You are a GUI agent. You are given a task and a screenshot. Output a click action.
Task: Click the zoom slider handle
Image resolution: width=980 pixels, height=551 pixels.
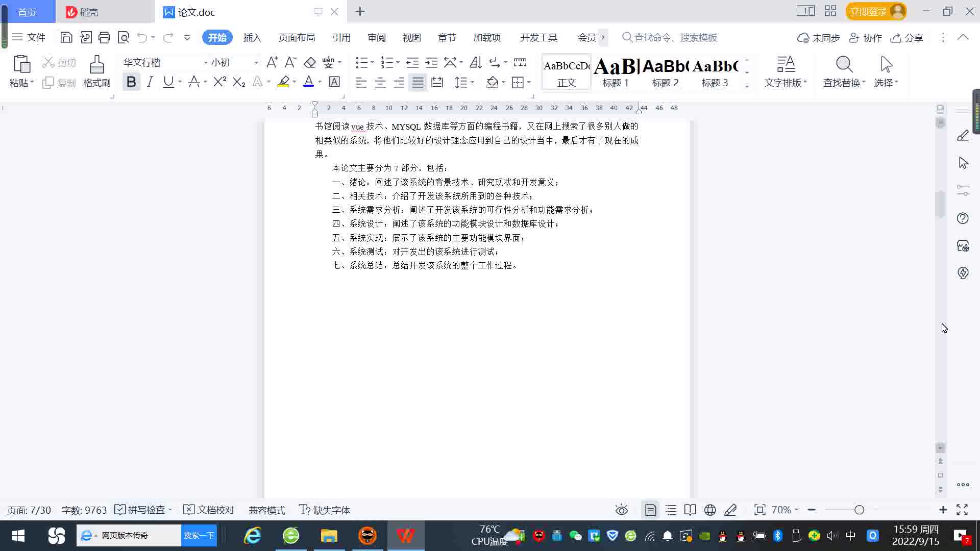point(859,510)
